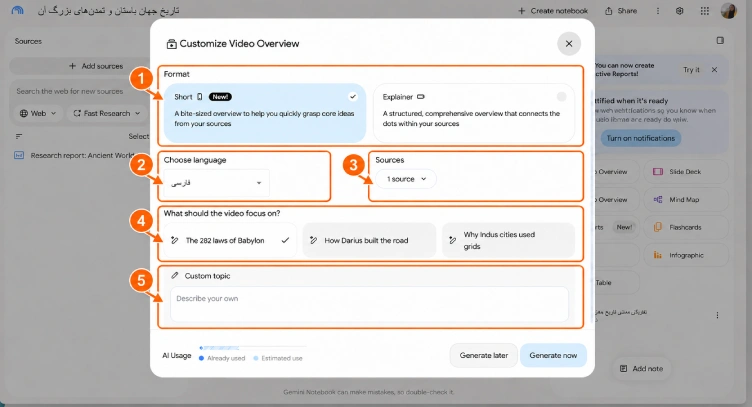Close the Customize Video Overview dialog
752x407 pixels.
pyautogui.click(x=569, y=44)
